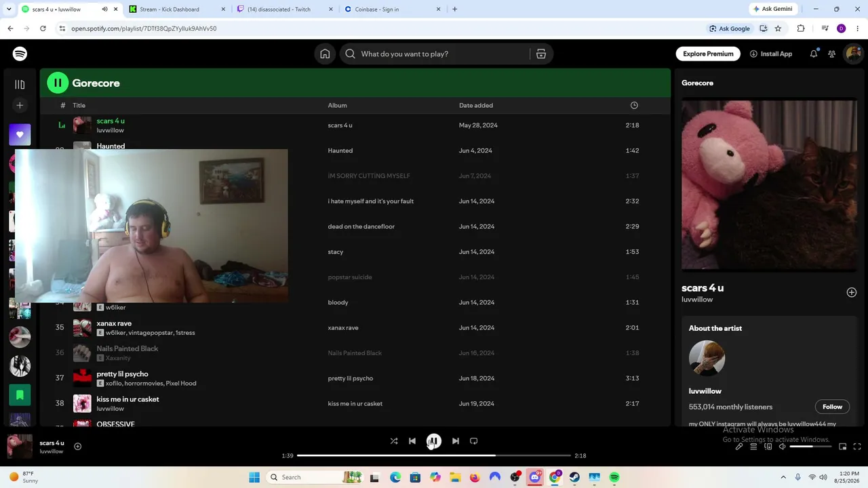Adjust the Spotify volume slider

[810, 447]
